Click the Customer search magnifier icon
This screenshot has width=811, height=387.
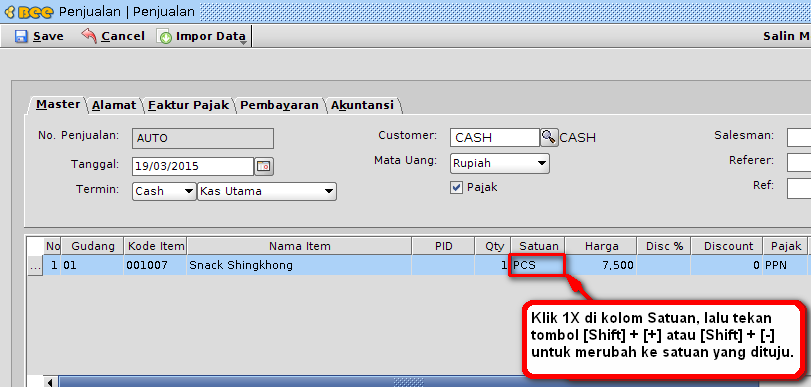click(x=549, y=138)
